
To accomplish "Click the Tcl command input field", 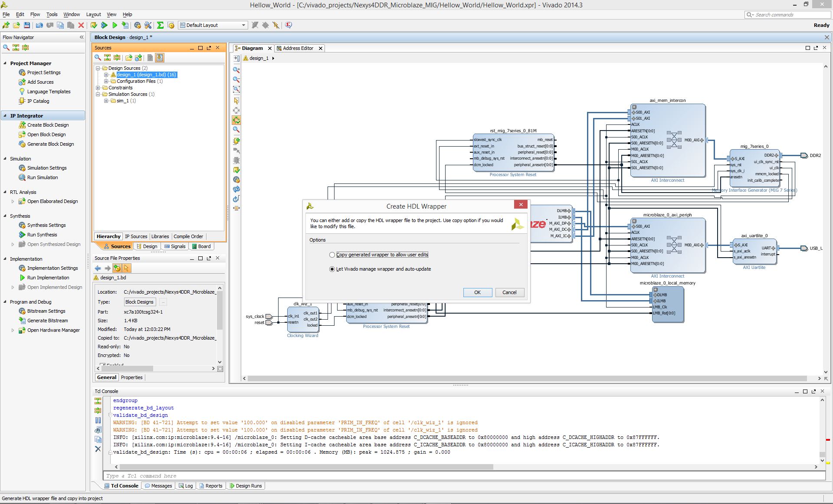I will [464, 476].
